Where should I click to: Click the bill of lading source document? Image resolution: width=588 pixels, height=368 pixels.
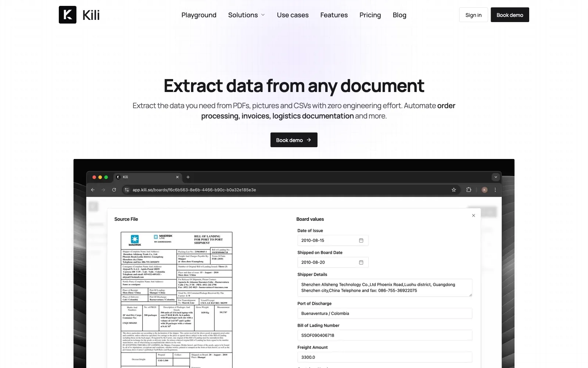point(177,300)
